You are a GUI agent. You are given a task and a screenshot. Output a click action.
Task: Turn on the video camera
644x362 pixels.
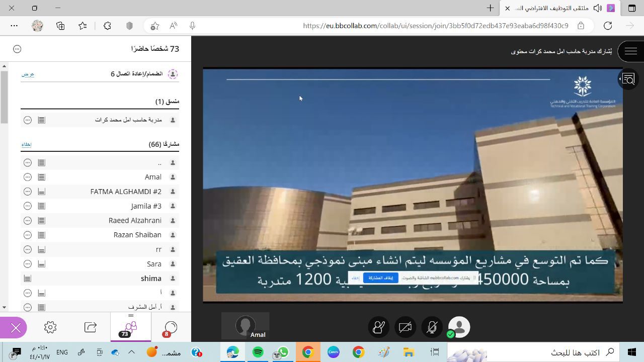pyautogui.click(x=405, y=327)
